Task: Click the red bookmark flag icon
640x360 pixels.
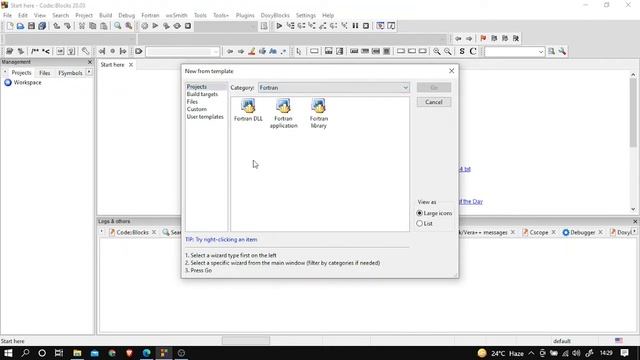Action: 483,38
